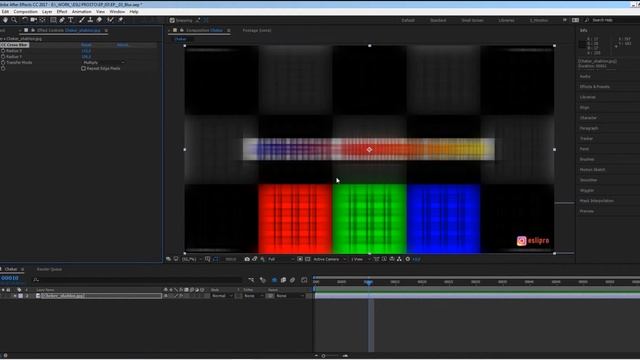The height and width of the screenshot is (360, 640).
Task: Click the current-time indicator in timeline ruler
Action: pos(369,282)
